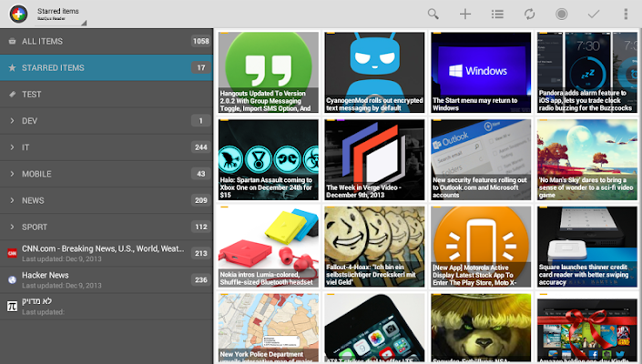642x364 pixels.
Task: Open the Hebrew-titled pi feed
Action: (107, 307)
